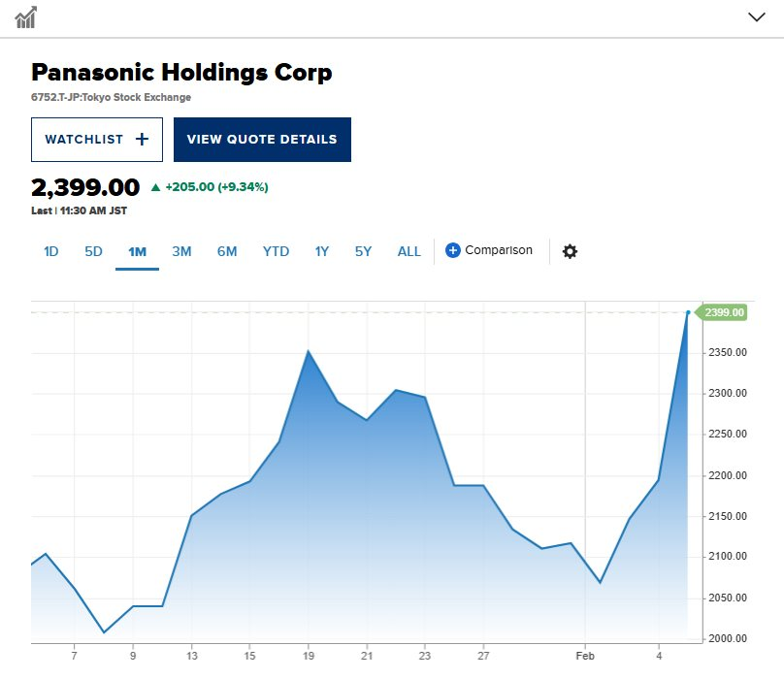Image resolution: width=784 pixels, height=679 pixels.
Task: Select the 5Y time range tab
Action: 363,251
